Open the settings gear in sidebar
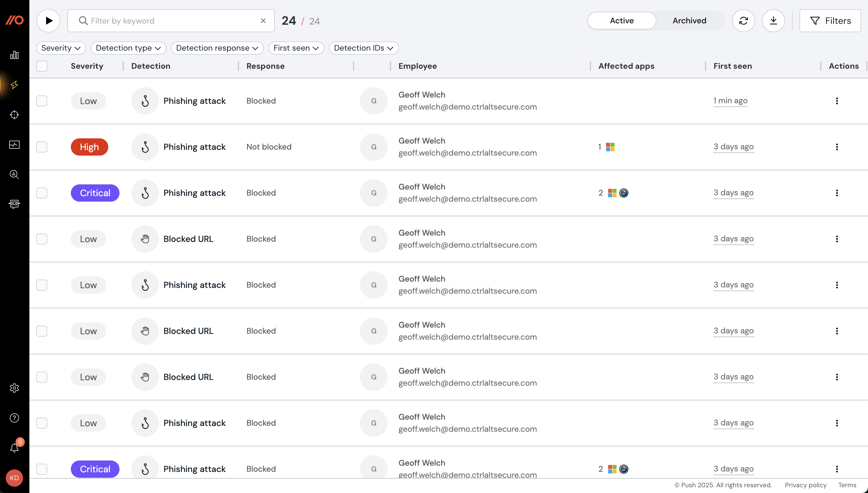868x493 pixels. click(x=14, y=388)
